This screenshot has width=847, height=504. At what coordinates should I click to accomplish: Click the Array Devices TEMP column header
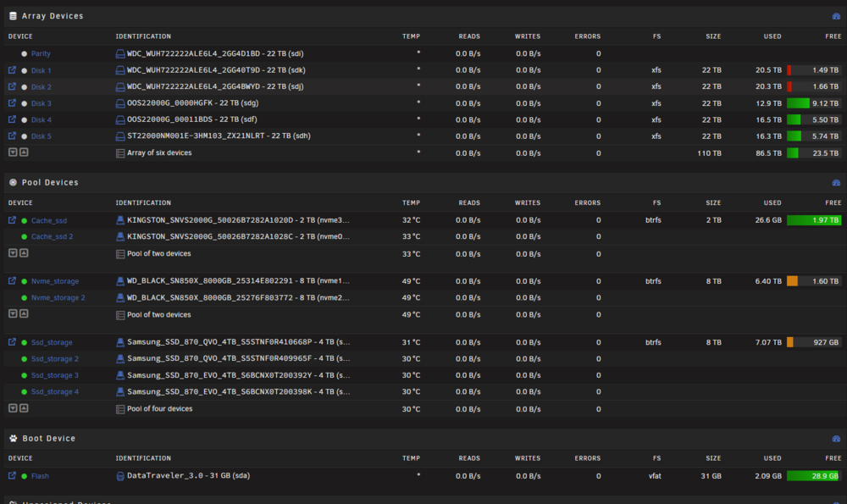pos(411,36)
